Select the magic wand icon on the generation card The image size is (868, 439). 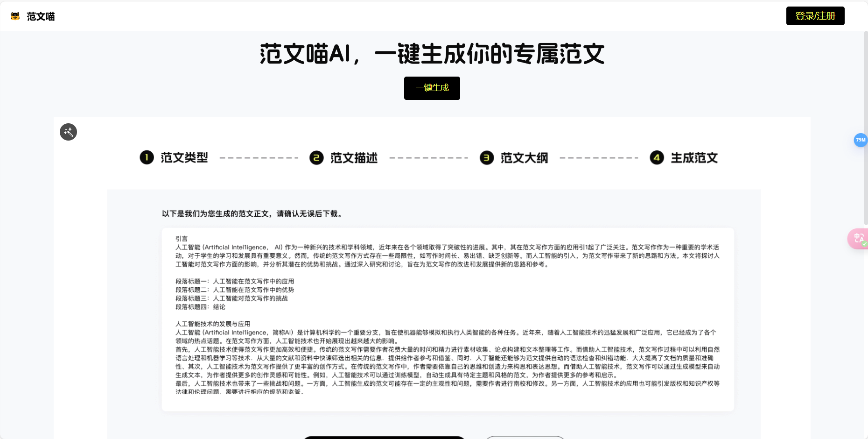[x=68, y=132]
